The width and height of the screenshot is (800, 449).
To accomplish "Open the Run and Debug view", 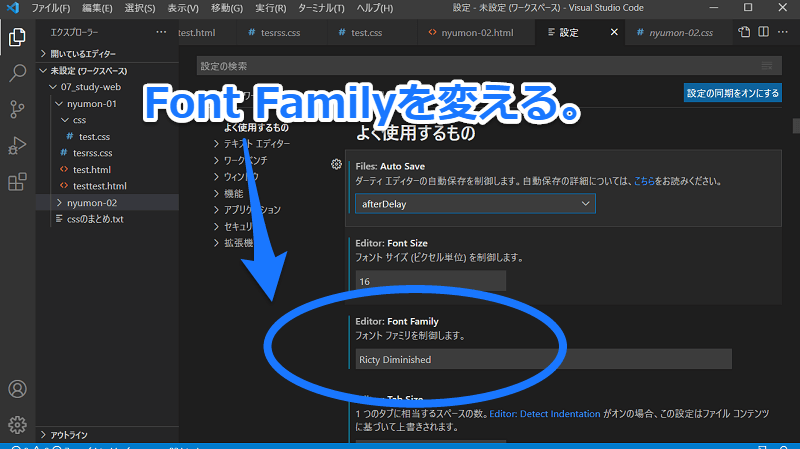I will coord(16,146).
